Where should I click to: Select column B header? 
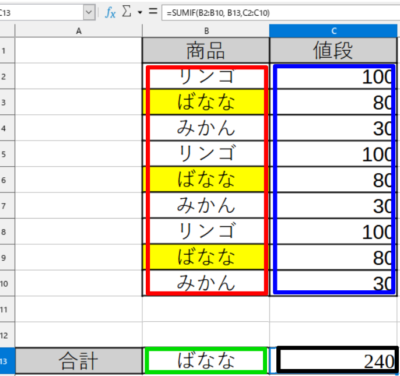click(206, 31)
